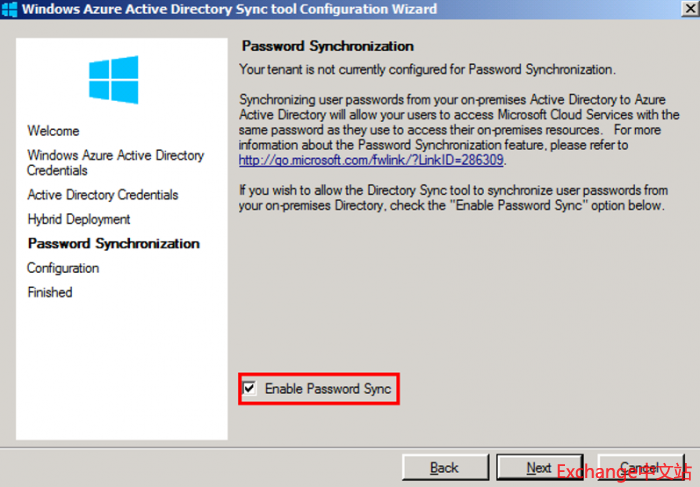
Task: Select the Finished step in the sidebar
Action: pyautogui.click(x=50, y=292)
